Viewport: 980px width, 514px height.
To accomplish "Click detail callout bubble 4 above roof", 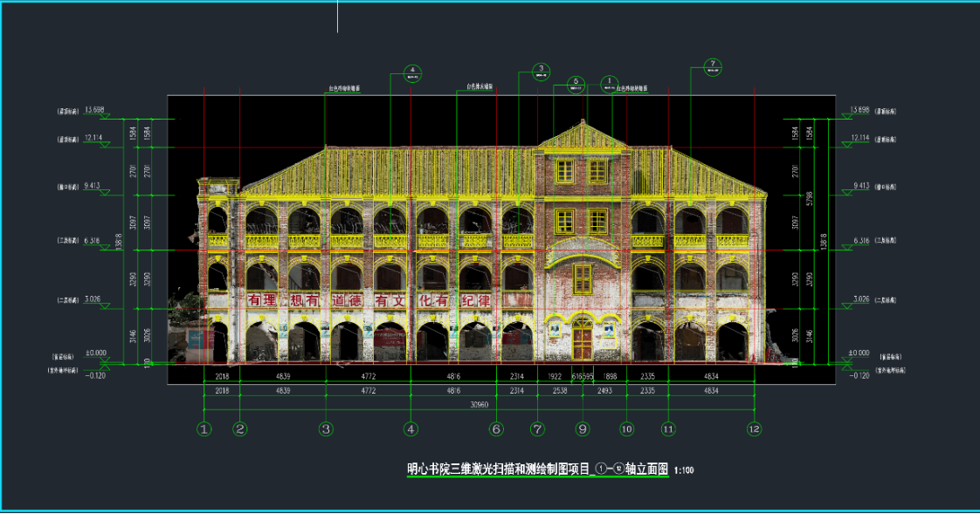I will (x=412, y=72).
